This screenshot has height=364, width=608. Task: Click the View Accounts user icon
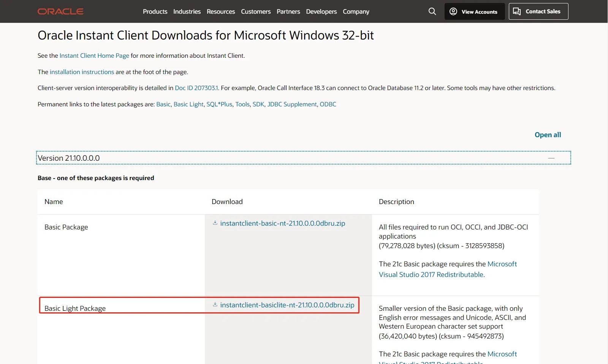[x=453, y=11]
